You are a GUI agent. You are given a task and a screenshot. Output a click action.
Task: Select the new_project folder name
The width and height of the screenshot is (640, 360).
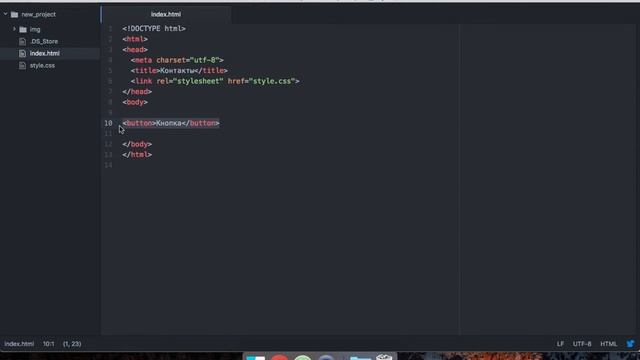38,15
